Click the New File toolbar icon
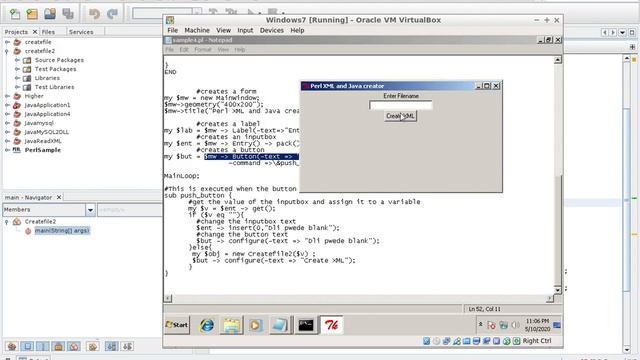640x360 pixels. pos(15,14)
